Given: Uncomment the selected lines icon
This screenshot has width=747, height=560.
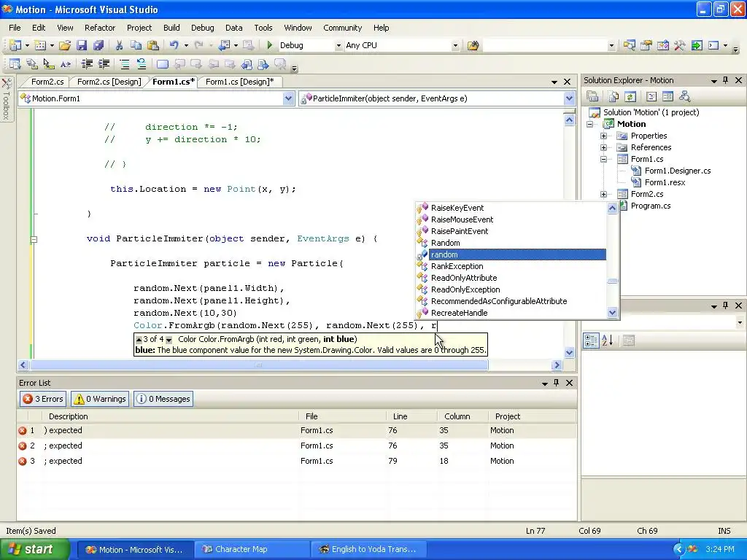Looking at the screenshot, I should [x=141, y=64].
